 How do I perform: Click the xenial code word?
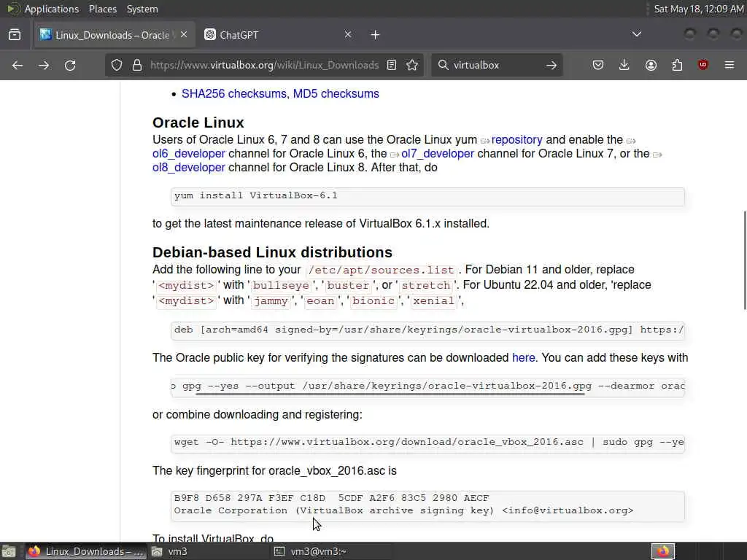433,301
